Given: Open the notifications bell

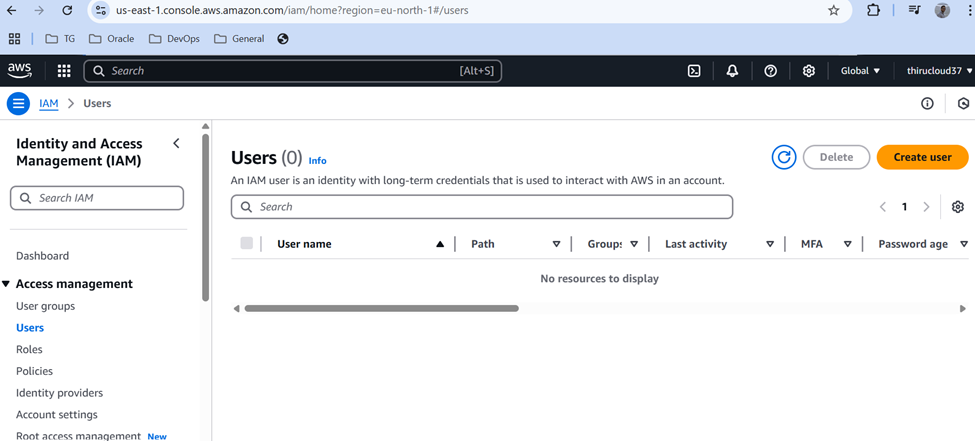Looking at the screenshot, I should click(x=732, y=71).
